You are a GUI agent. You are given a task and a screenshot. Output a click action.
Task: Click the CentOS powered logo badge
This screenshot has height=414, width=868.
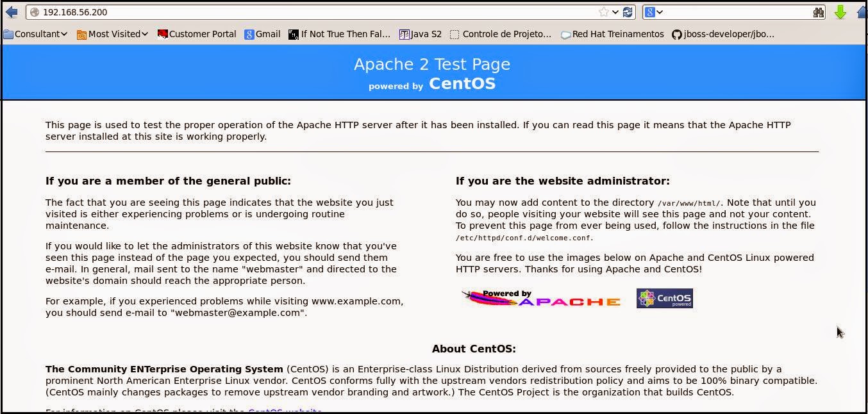point(664,298)
